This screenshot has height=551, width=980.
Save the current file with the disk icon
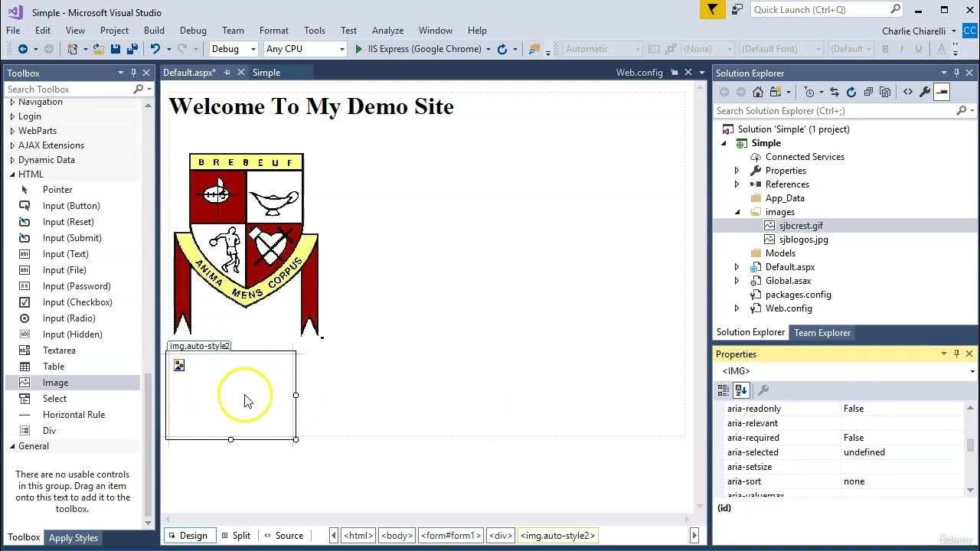[x=116, y=49]
